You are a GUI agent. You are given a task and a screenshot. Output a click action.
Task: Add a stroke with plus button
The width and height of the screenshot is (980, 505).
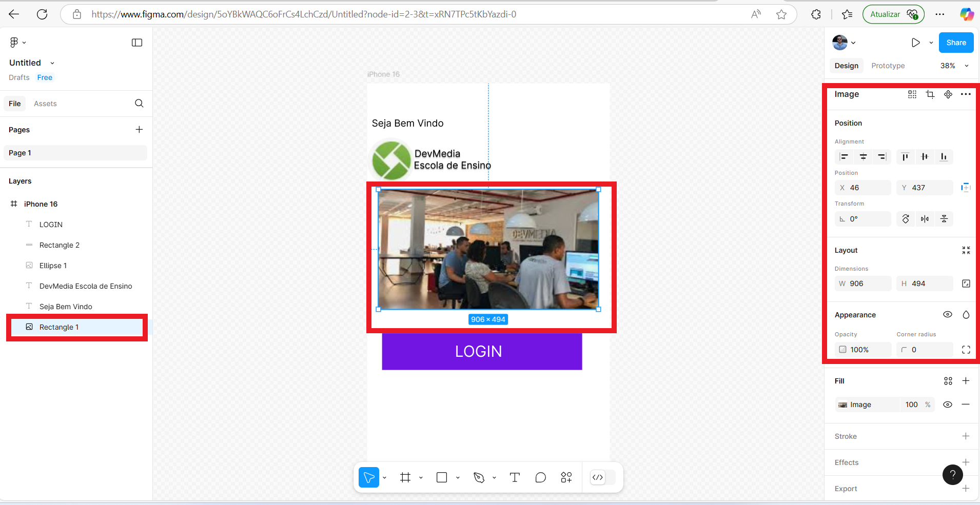[x=966, y=436]
